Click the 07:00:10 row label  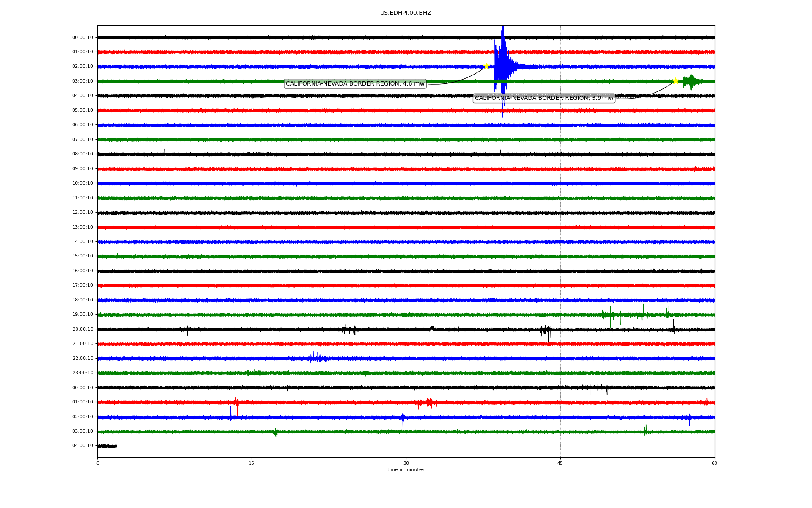[82, 140]
